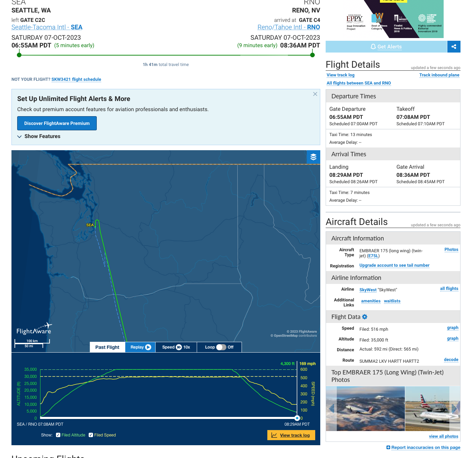Toggle the Loop switch
The width and height of the screenshot is (476, 458).
pyautogui.click(x=221, y=347)
